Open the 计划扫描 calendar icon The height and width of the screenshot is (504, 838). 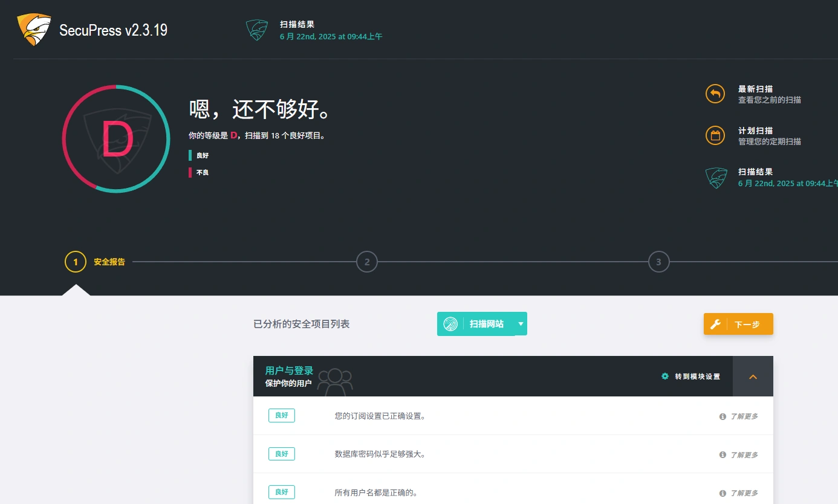715,135
